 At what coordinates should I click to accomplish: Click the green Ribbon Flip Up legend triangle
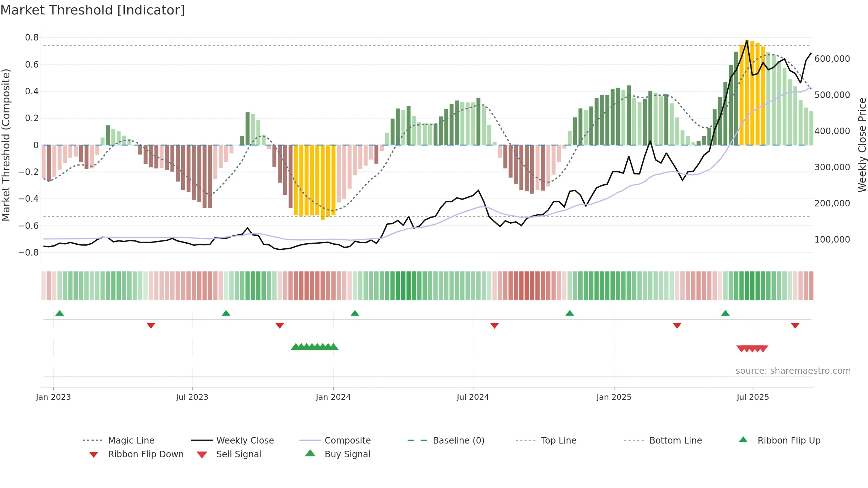pos(743,440)
